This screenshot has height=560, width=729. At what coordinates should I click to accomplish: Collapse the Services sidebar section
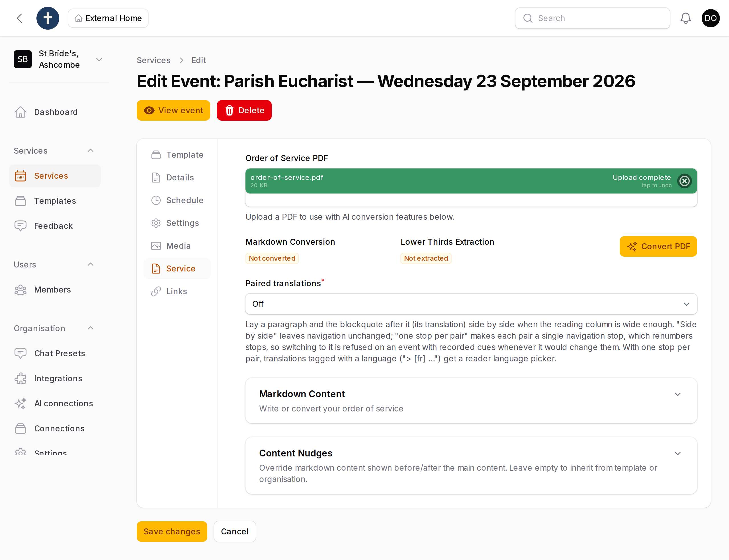pyautogui.click(x=90, y=151)
